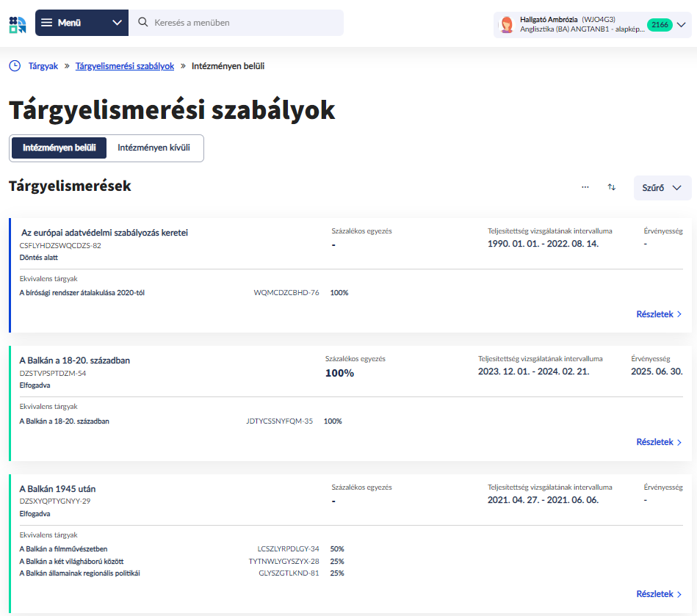Screen dimensions: 697x616
Task: Click the A Balkán 1945 után card title
Action: point(57,489)
